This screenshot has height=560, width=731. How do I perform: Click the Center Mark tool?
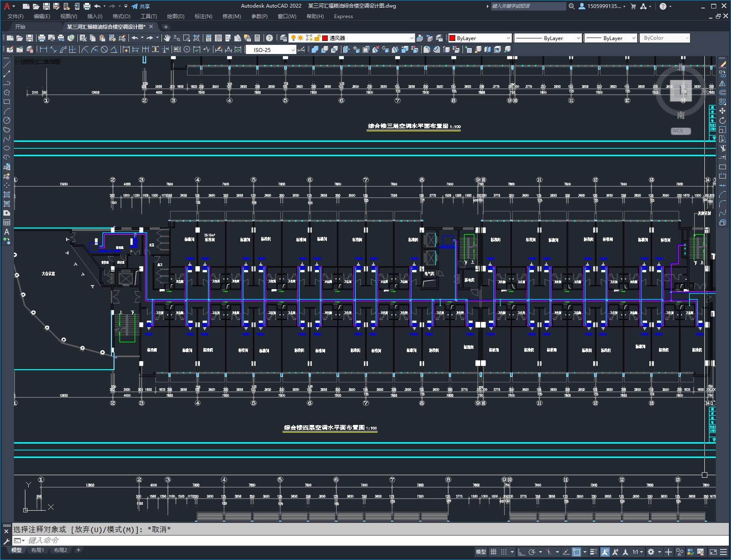click(x=187, y=49)
